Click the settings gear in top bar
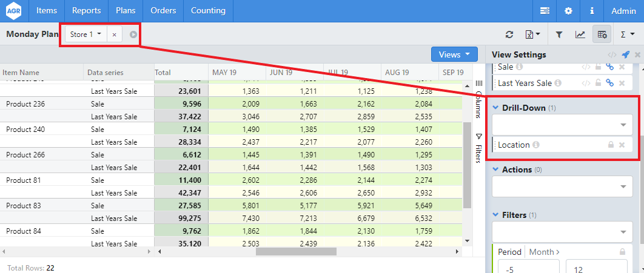The image size is (644, 273). (568, 11)
